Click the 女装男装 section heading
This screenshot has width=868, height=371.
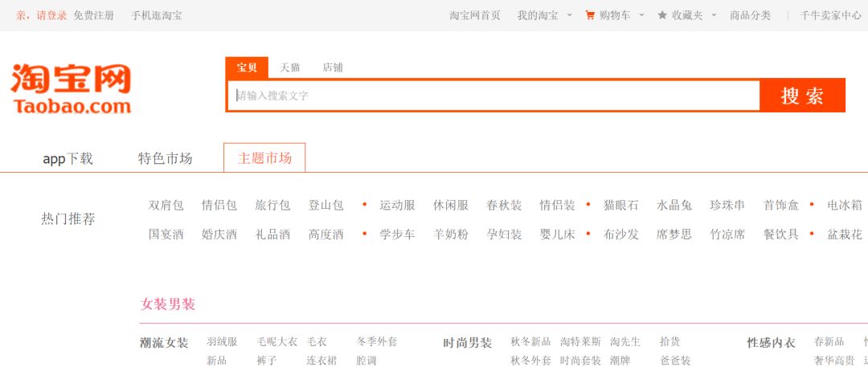pyautogui.click(x=168, y=304)
